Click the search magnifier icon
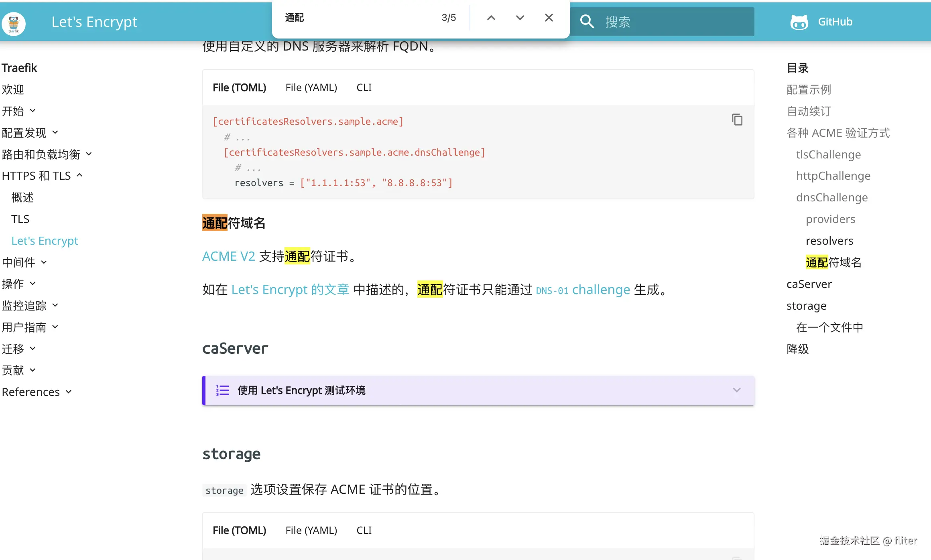This screenshot has height=560, width=931. 587,22
